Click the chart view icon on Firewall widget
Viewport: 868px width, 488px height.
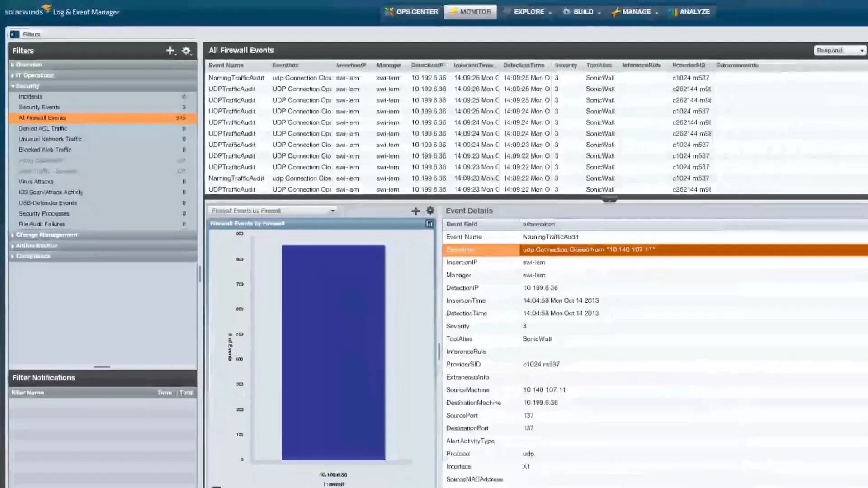(429, 224)
